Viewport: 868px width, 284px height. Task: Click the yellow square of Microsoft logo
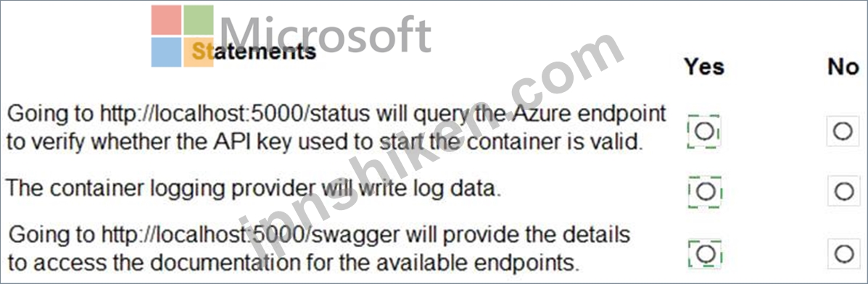198,53
